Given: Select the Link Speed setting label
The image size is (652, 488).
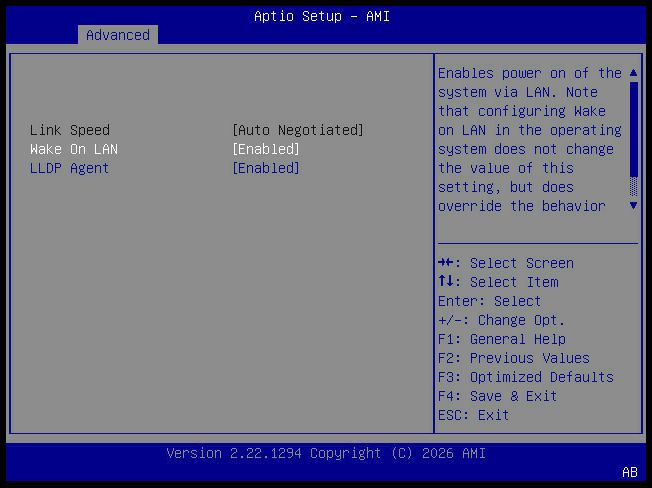Looking at the screenshot, I should click(x=70, y=130).
